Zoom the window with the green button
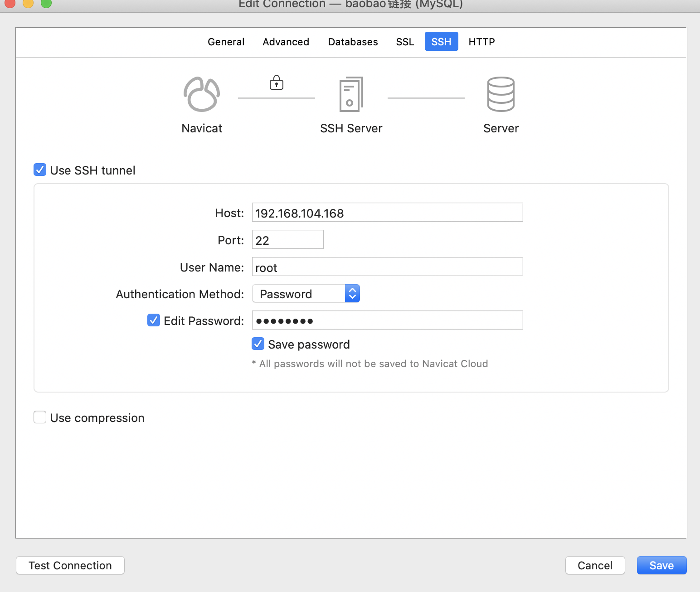The image size is (700, 592). (x=46, y=3)
